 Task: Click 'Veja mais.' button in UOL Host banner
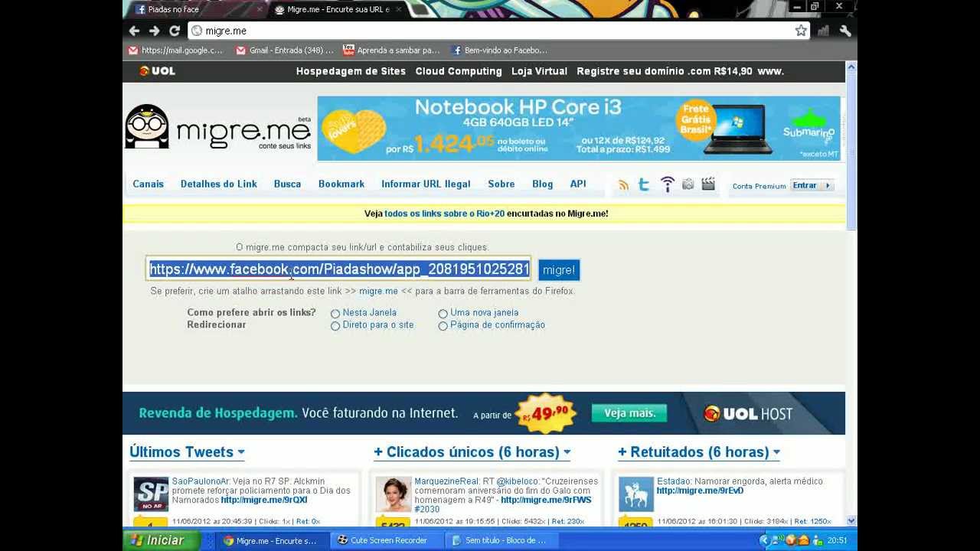pyautogui.click(x=629, y=413)
